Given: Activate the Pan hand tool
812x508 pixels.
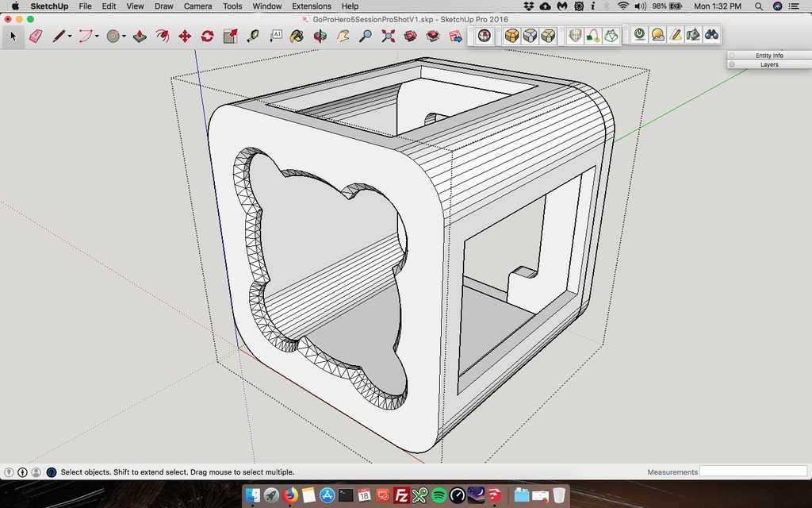Looking at the screenshot, I should 343,36.
